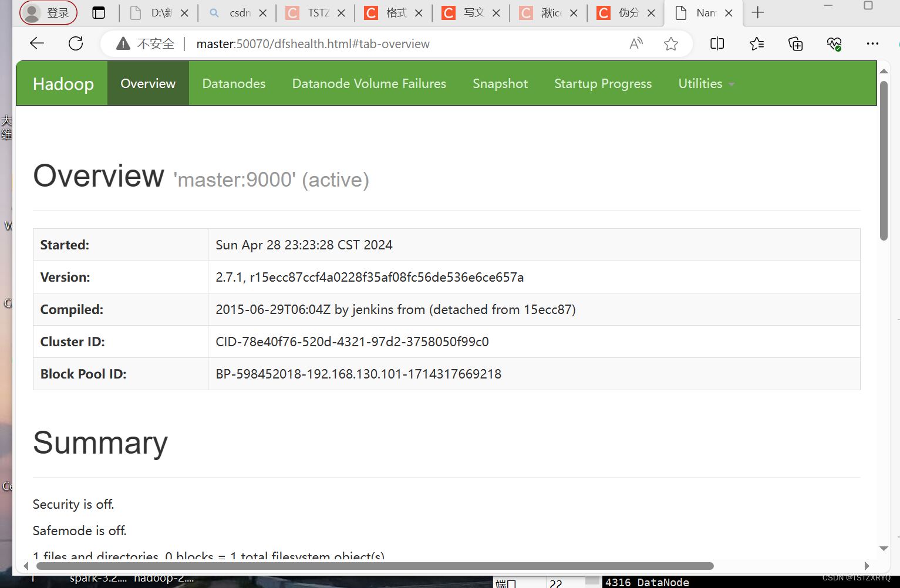Image resolution: width=900 pixels, height=588 pixels.
Task: Click the Cluster ID value
Action: tap(352, 342)
